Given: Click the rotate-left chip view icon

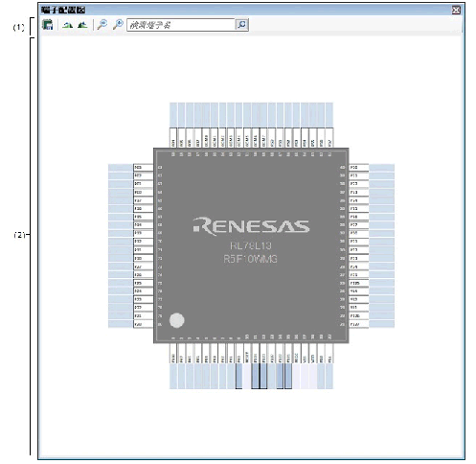Looking at the screenshot, I should [x=67, y=25].
